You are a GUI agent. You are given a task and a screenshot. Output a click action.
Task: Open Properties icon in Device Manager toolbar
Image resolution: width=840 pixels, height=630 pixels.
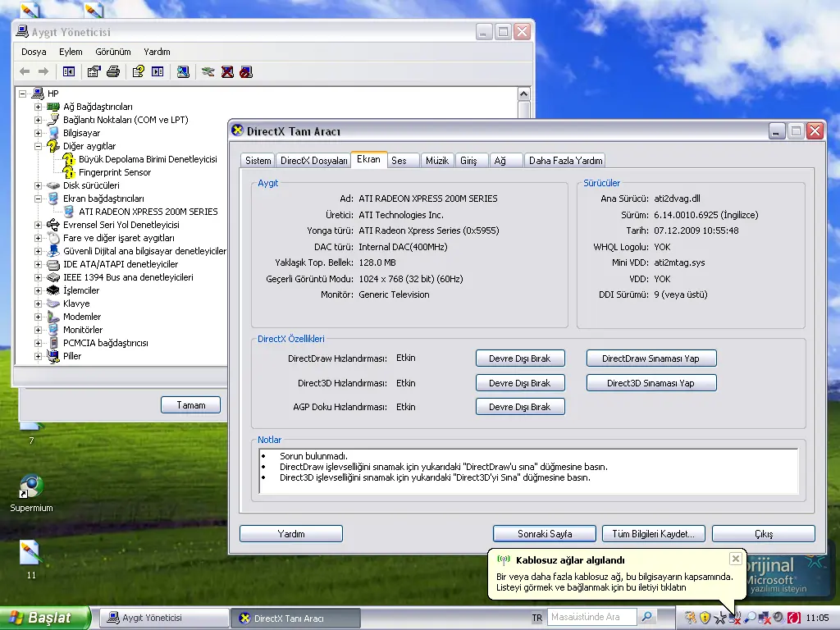[94, 71]
